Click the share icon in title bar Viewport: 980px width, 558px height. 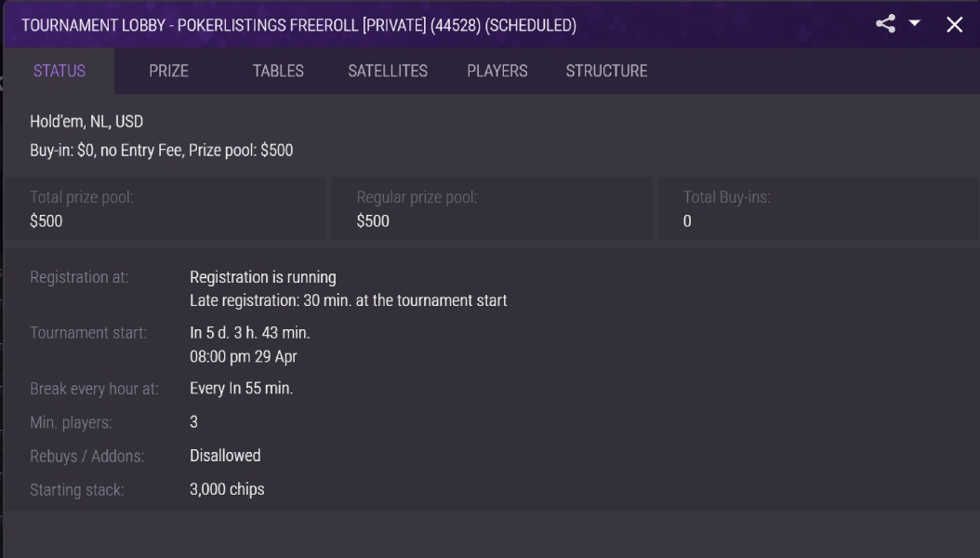click(885, 24)
